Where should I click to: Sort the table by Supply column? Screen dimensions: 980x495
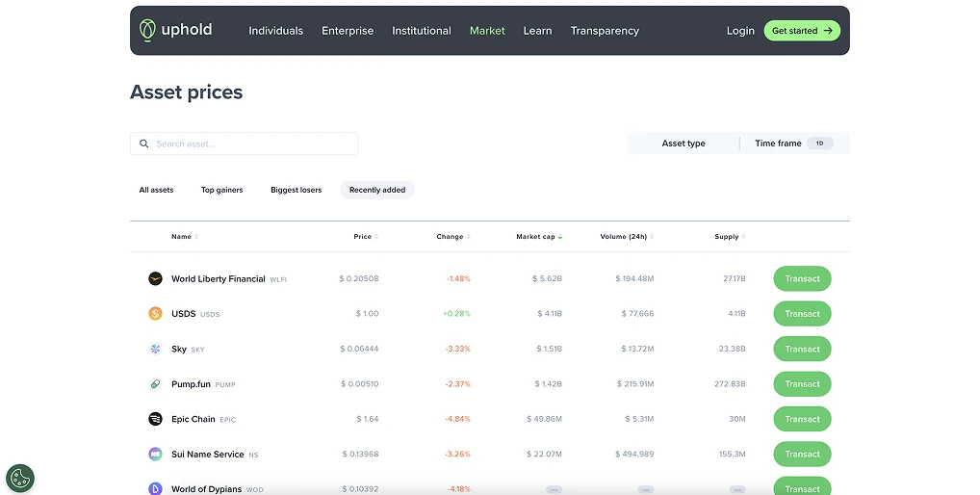[x=730, y=237]
